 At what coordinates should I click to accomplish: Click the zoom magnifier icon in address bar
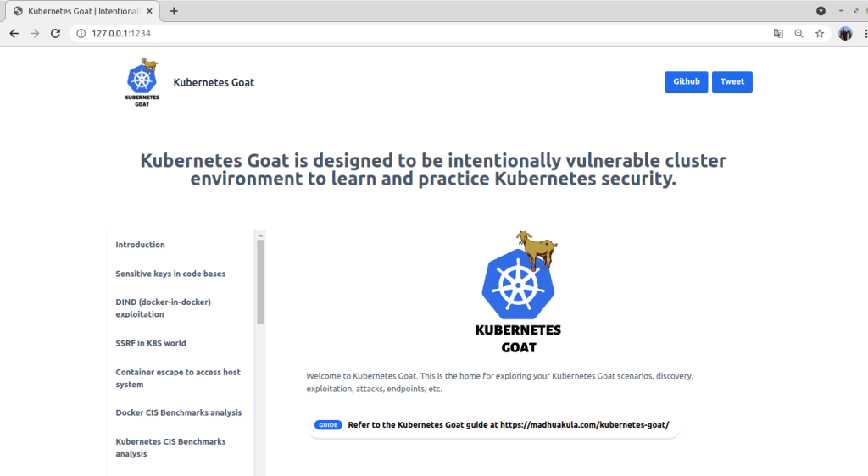click(798, 34)
